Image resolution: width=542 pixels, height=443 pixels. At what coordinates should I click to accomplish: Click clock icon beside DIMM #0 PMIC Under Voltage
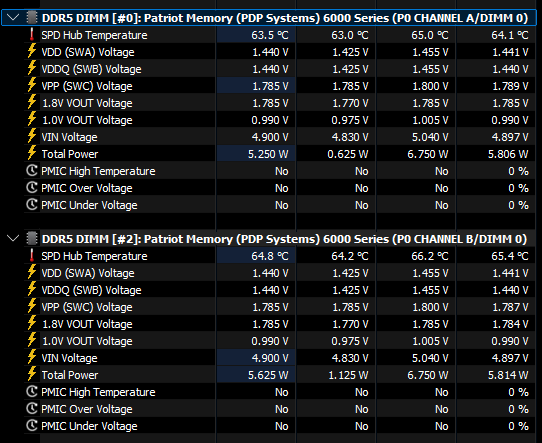click(x=32, y=204)
